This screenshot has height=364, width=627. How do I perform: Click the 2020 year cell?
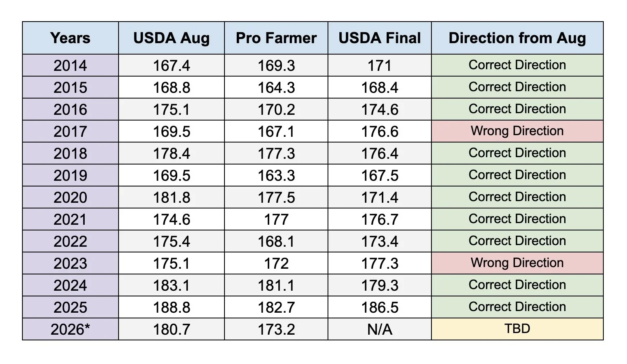[70, 197]
